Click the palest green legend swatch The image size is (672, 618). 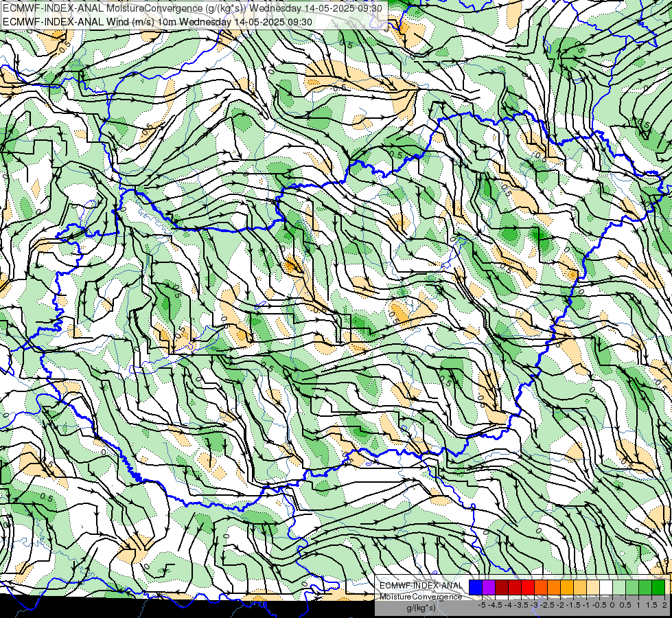coord(619,587)
